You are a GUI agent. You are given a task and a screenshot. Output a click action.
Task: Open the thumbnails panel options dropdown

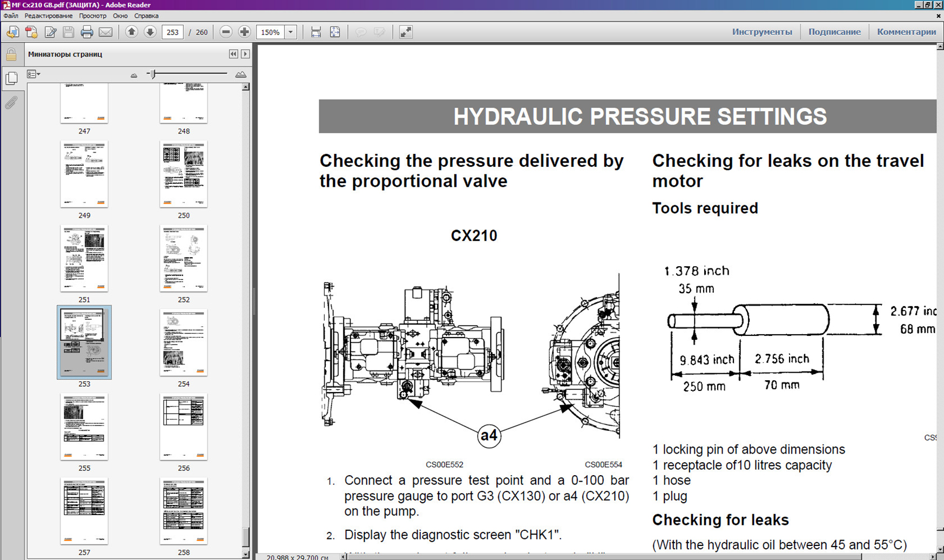point(34,75)
